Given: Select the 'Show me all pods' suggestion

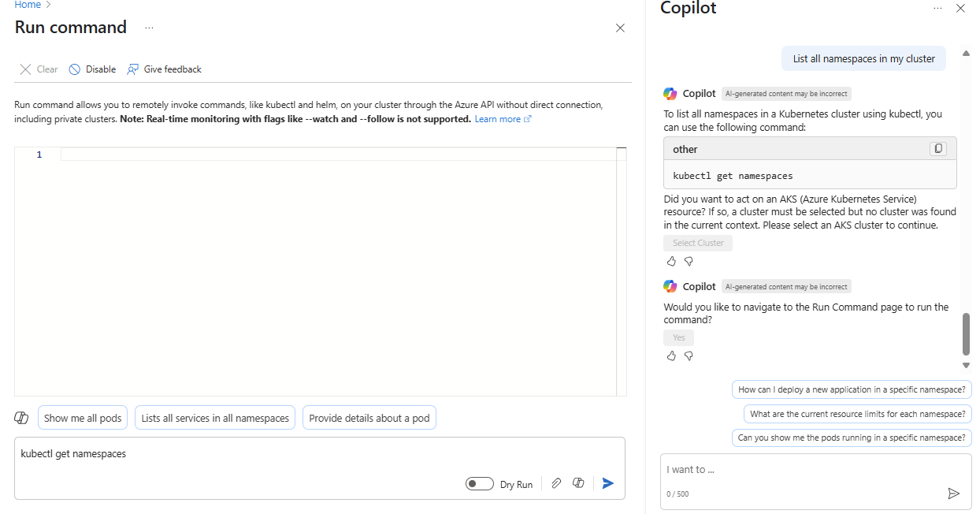Looking at the screenshot, I should [x=82, y=417].
